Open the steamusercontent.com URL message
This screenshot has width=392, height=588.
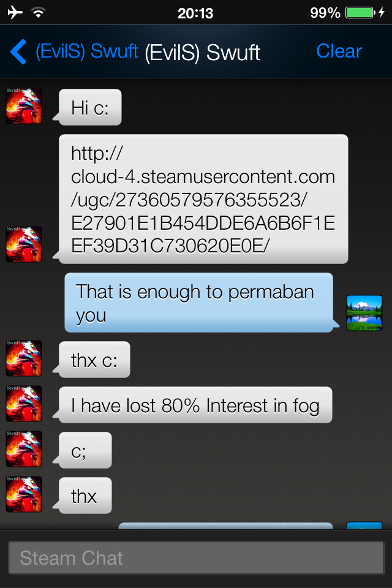pos(203,199)
